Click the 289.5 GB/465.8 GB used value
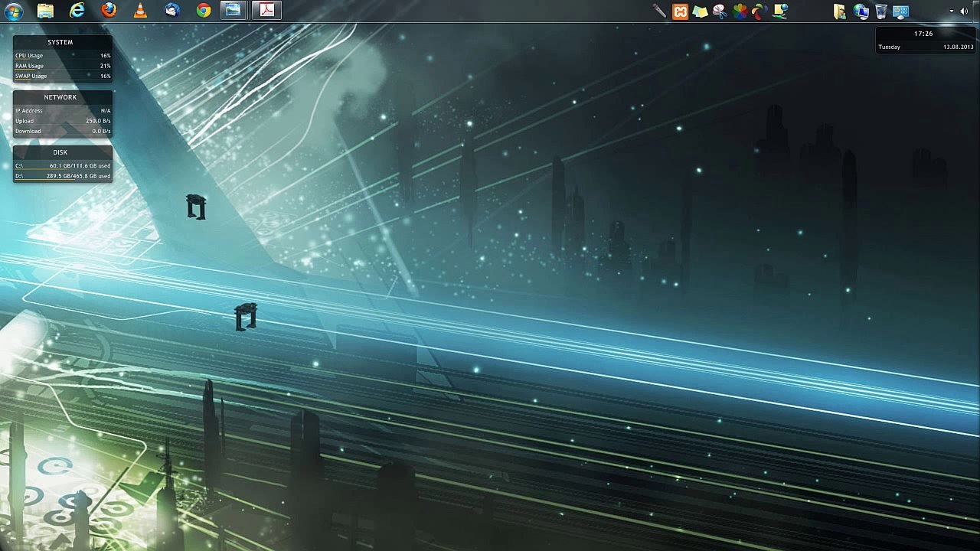The width and height of the screenshot is (980, 551). 79,176
